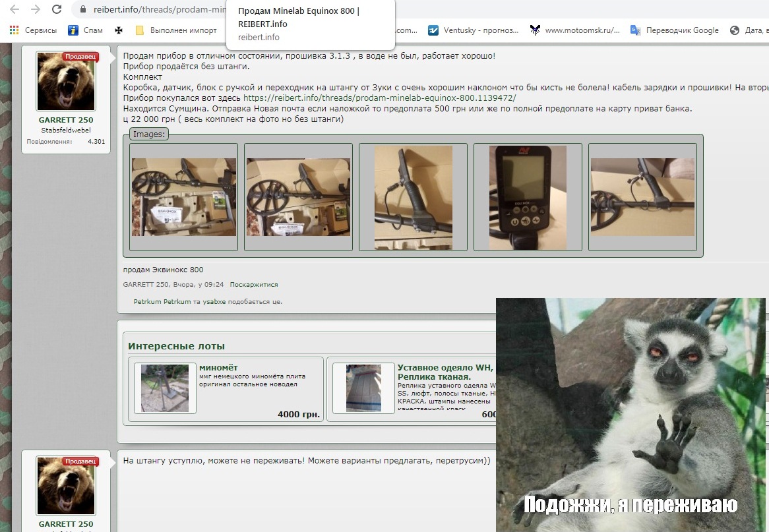Viewport: 769px width, 532px height.
Task: Click the Продавец badge on first post avatar
Action: point(80,57)
